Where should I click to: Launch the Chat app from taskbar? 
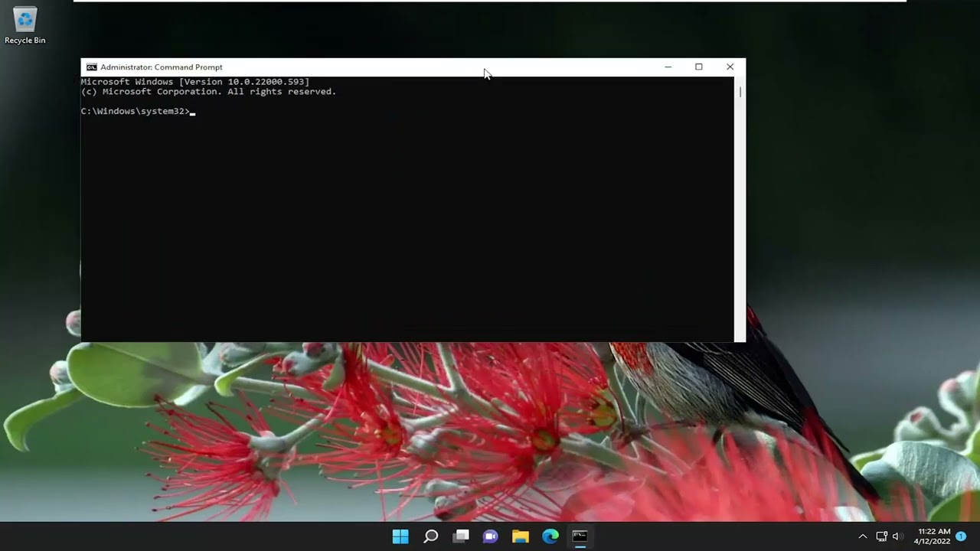click(491, 536)
